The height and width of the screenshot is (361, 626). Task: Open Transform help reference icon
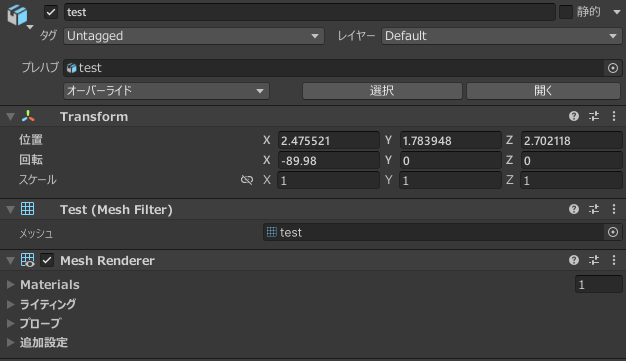[574, 116]
